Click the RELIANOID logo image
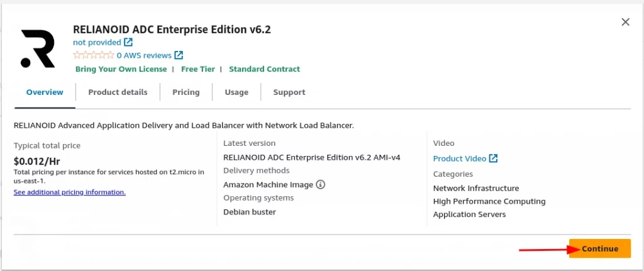This screenshot has width=644, height=271. click(x=37, y=48)
